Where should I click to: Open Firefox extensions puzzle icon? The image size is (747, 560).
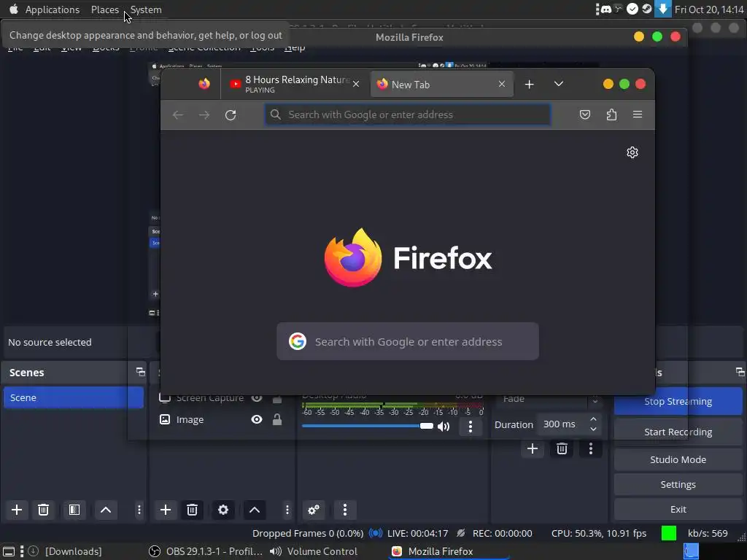[x=612, y=114]
